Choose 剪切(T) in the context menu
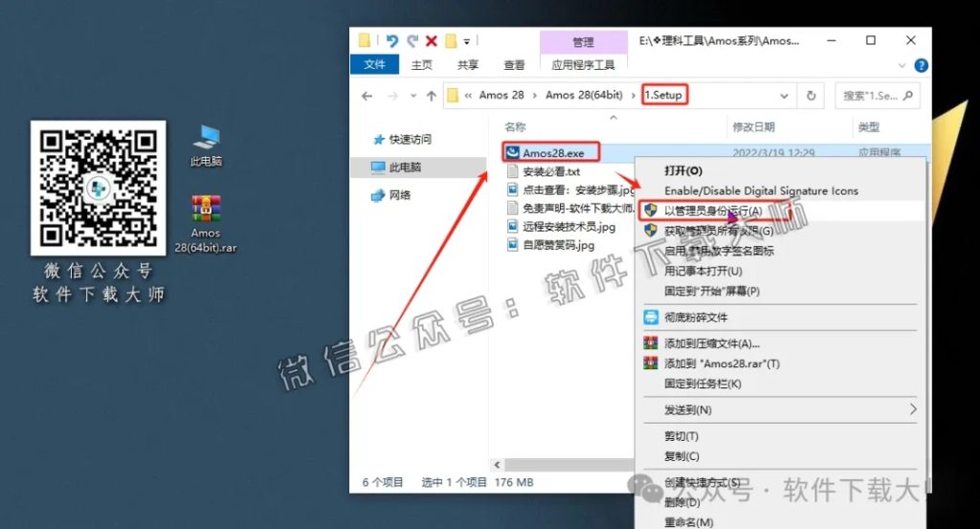 (680, 436)
